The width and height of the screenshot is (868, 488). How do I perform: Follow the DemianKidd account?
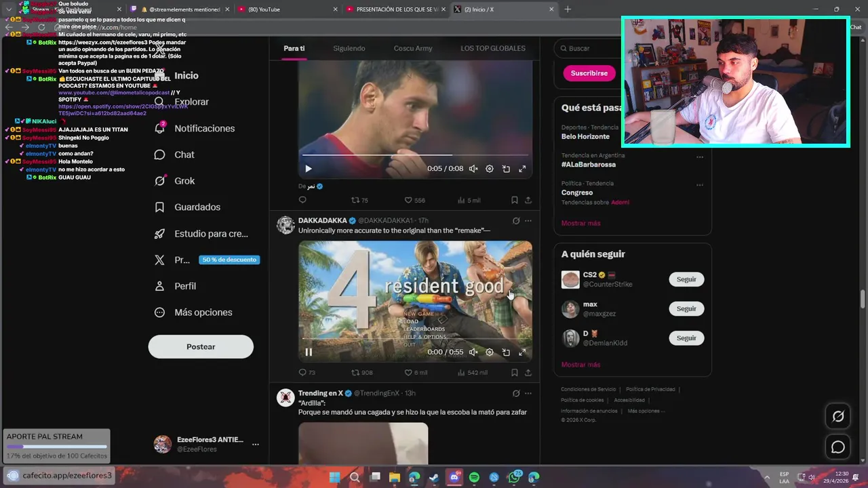[686, 338]
